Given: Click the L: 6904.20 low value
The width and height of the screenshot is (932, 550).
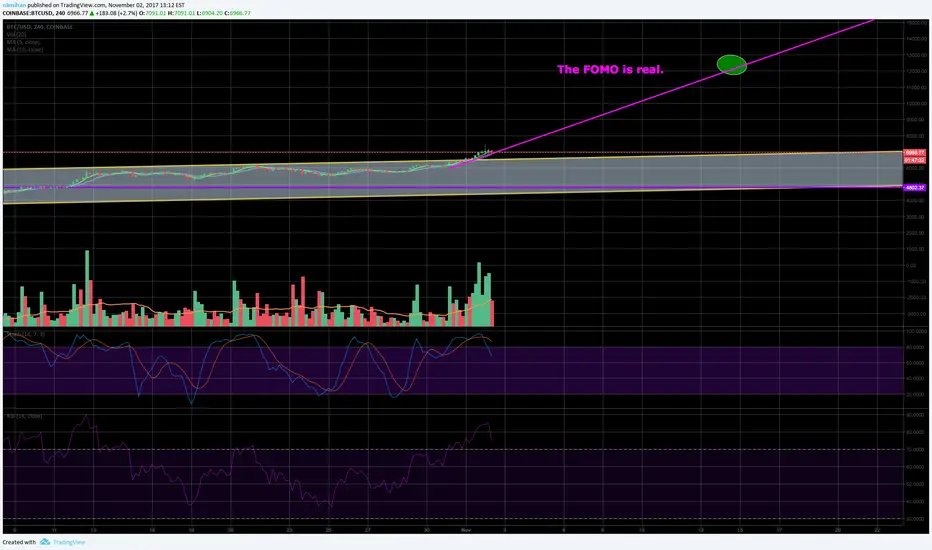Looking at the screenshot, I should click(209, 12).
